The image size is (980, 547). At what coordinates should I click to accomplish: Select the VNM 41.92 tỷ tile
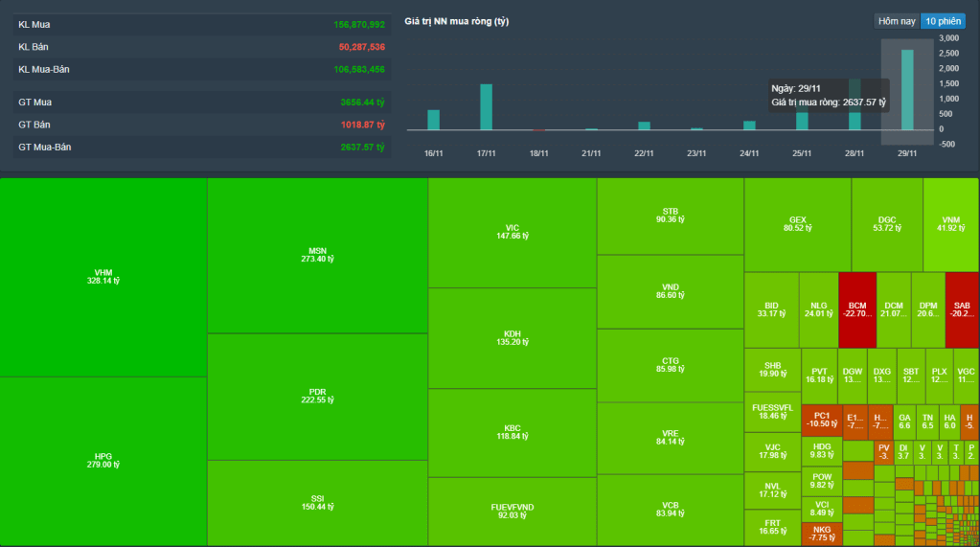tap(950, 224)
